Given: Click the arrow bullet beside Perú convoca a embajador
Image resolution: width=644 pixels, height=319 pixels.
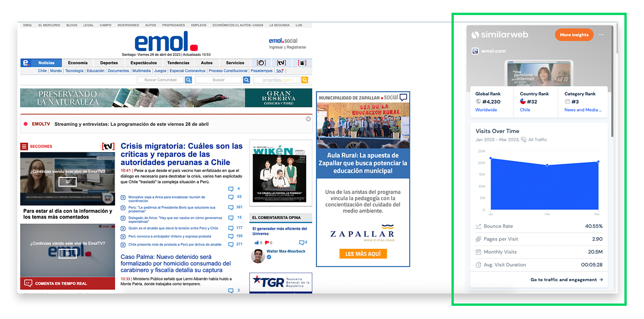Looking at the screenshot, I should click(123, 237).
